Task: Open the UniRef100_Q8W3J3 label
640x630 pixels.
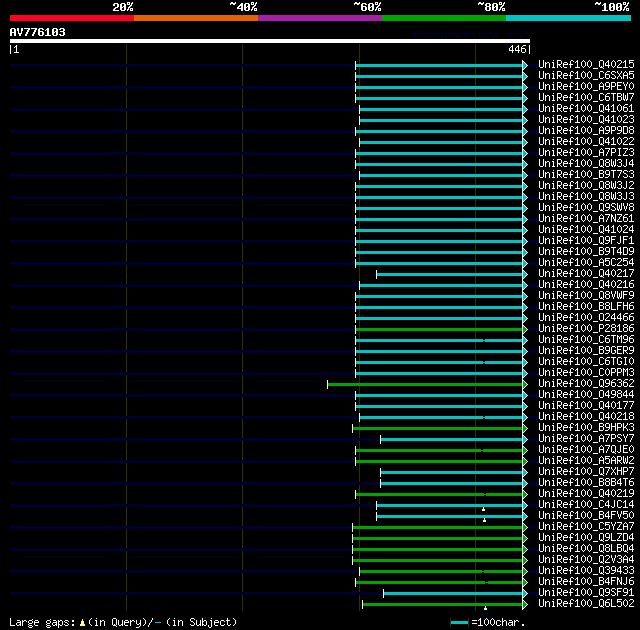Action: pos(586,197)
